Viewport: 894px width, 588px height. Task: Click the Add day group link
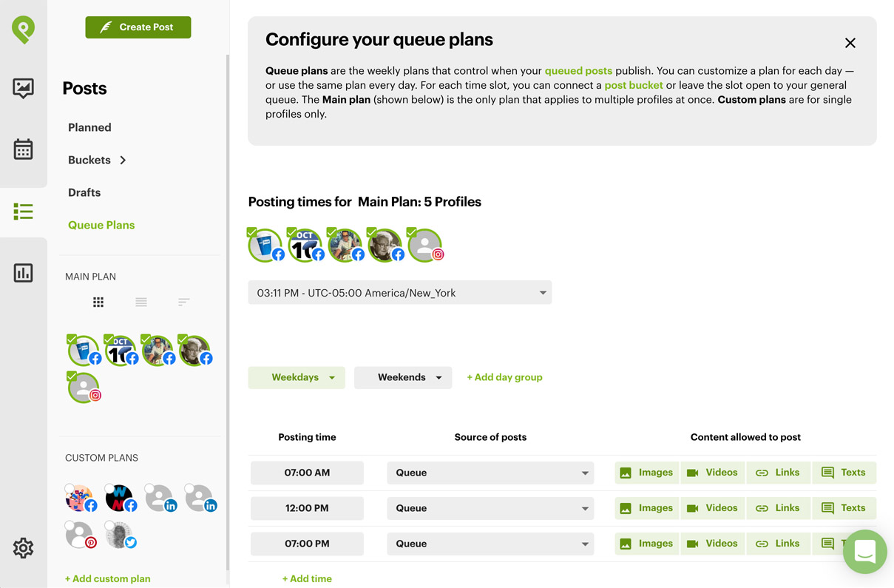[504, 377]
